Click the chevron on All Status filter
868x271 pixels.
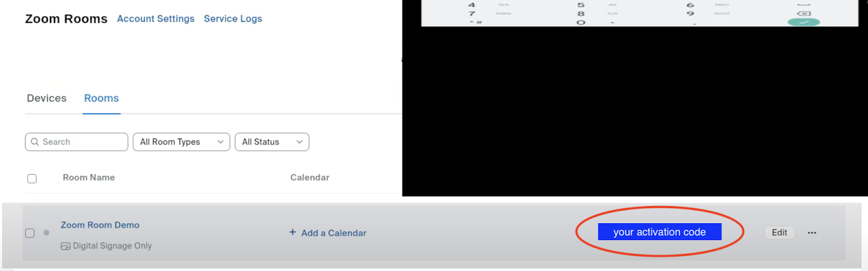point(299,142)
